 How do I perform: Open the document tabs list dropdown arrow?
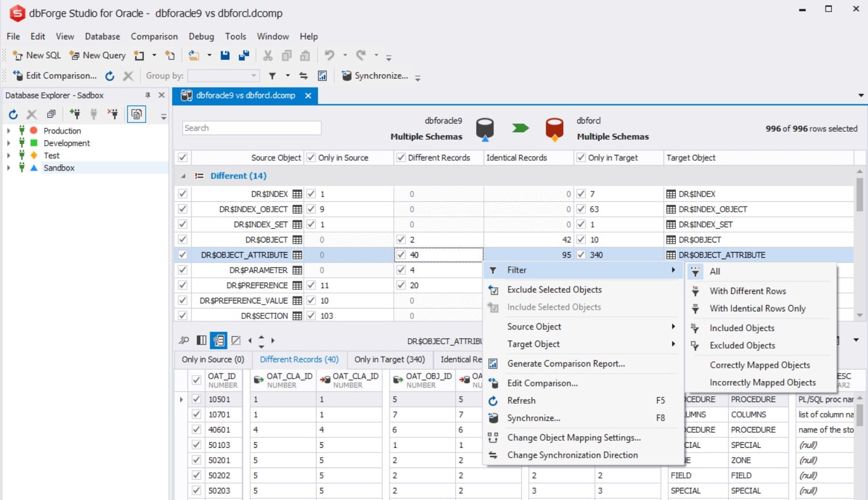point(860,95)
